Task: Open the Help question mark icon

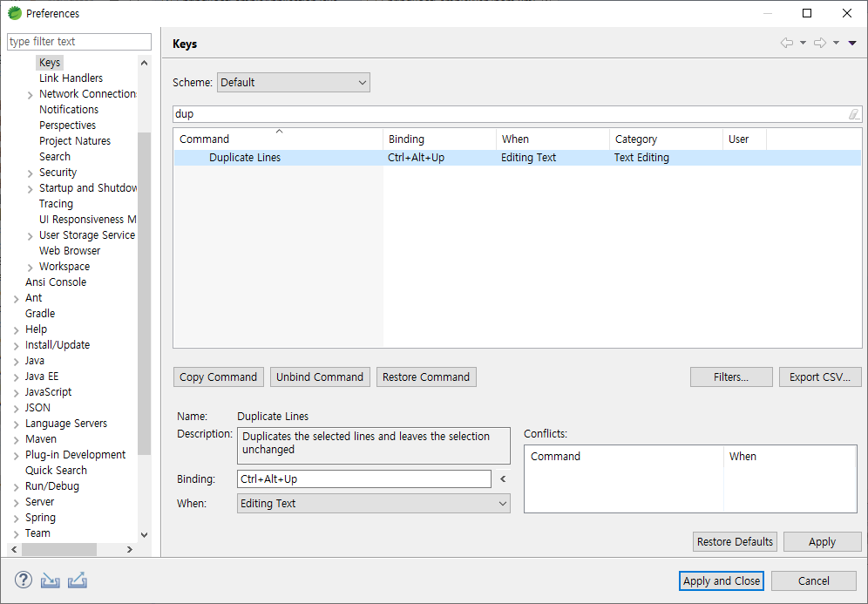Action: pyautogui.click(x=24, y=580)
